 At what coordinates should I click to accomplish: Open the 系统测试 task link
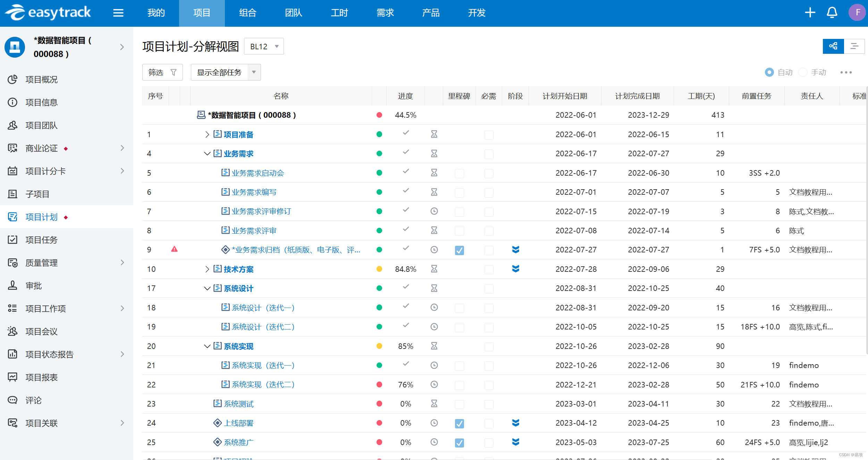coord(238,404)
